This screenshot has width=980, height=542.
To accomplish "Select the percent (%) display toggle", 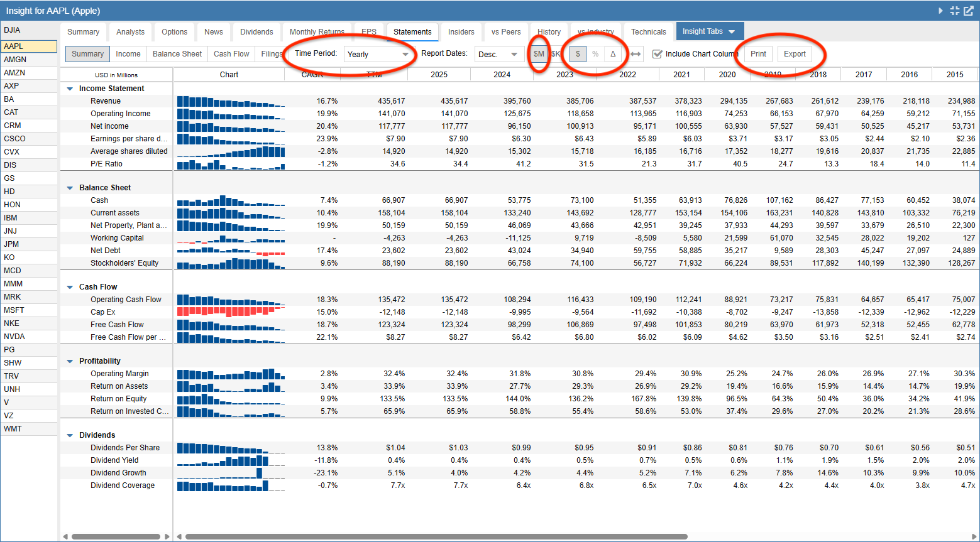I will pos(595,54).
